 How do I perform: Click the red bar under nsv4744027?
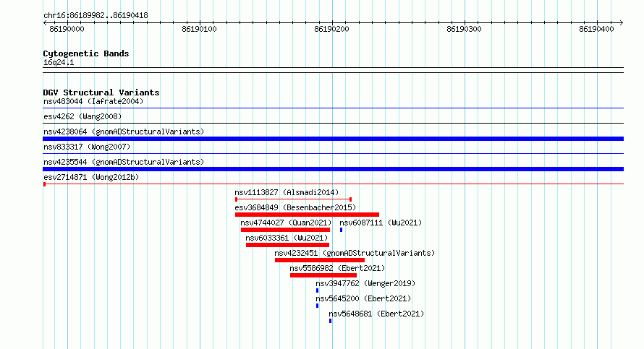[285, 230]
